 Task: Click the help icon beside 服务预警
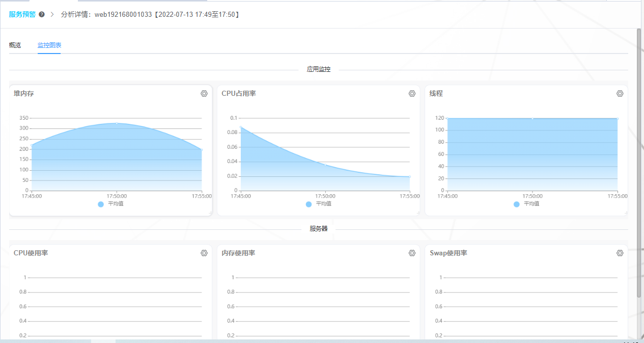pyautogui.click(x=42, y=14)
